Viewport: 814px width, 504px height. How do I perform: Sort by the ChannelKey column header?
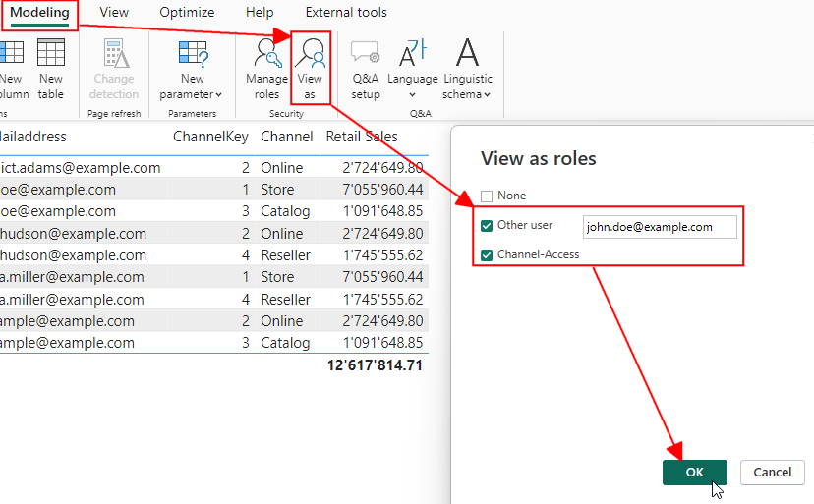[x=210, y=137]
